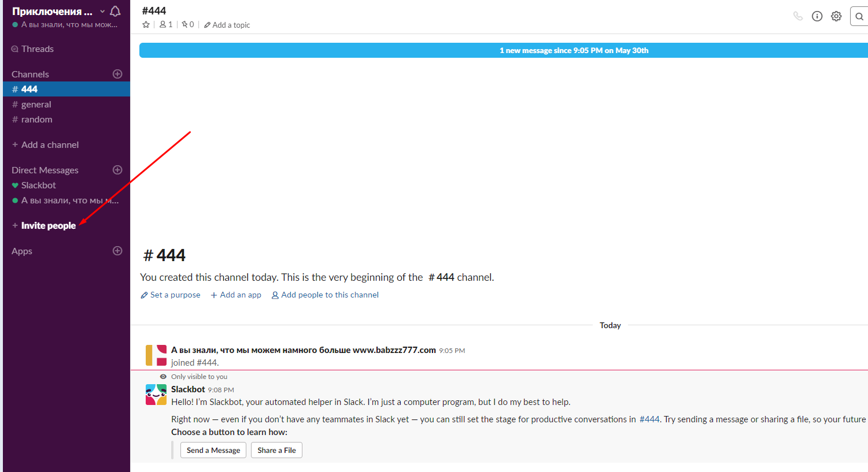Screen dimensions: 868x472
Task: Show pinned items for the channel
Action: tap(188, 25)
